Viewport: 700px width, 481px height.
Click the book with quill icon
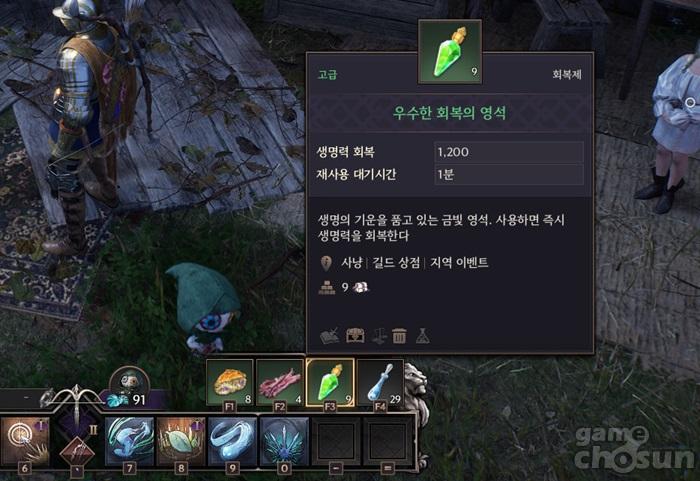tap(329, 336)
